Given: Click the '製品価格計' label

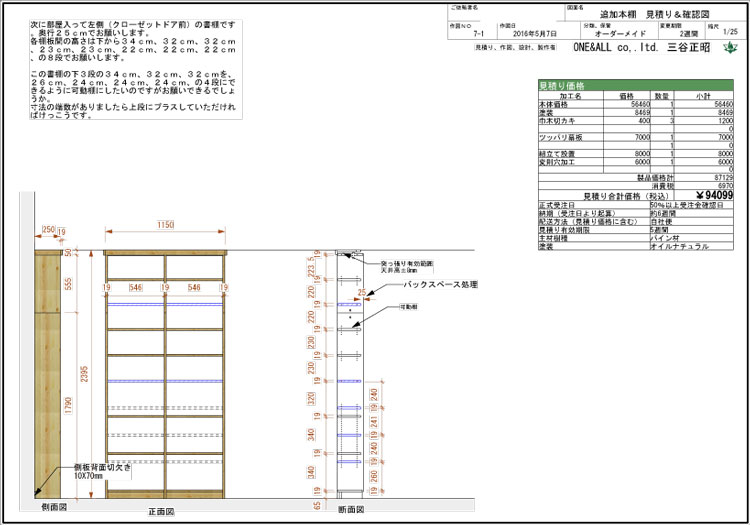Looking at the screenshot, I should coord(655,178).
